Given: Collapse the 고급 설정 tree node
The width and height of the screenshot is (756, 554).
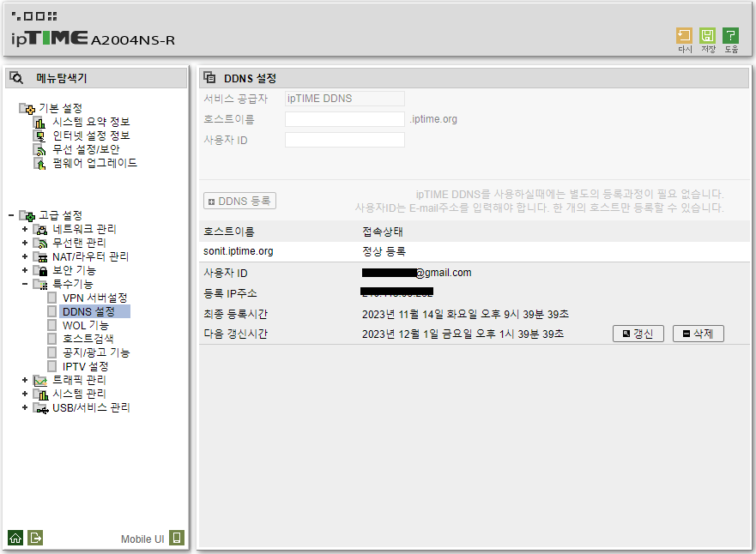Looking at the screenshot, I should [x=11, y=215].
